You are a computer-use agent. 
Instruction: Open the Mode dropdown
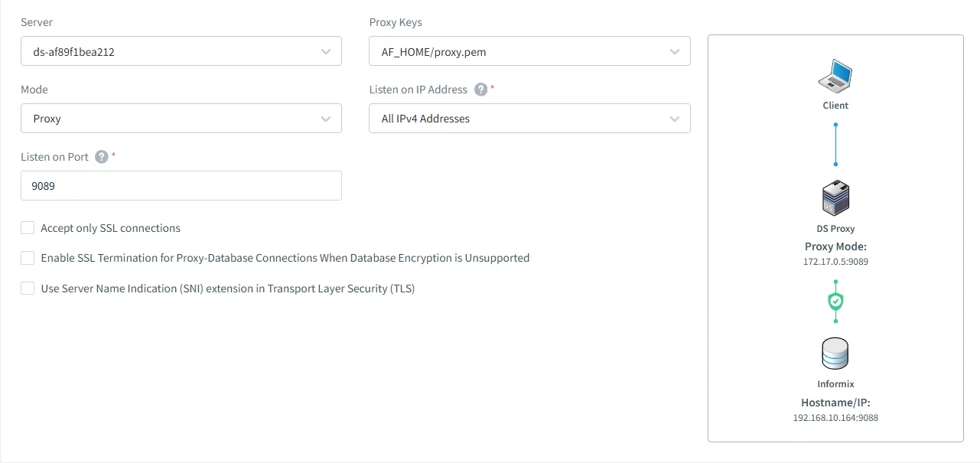pos(327,118)
